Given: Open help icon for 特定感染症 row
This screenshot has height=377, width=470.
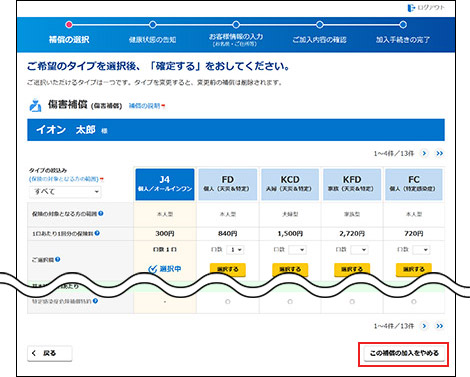Looking at the screenshot, I should 95,301.
